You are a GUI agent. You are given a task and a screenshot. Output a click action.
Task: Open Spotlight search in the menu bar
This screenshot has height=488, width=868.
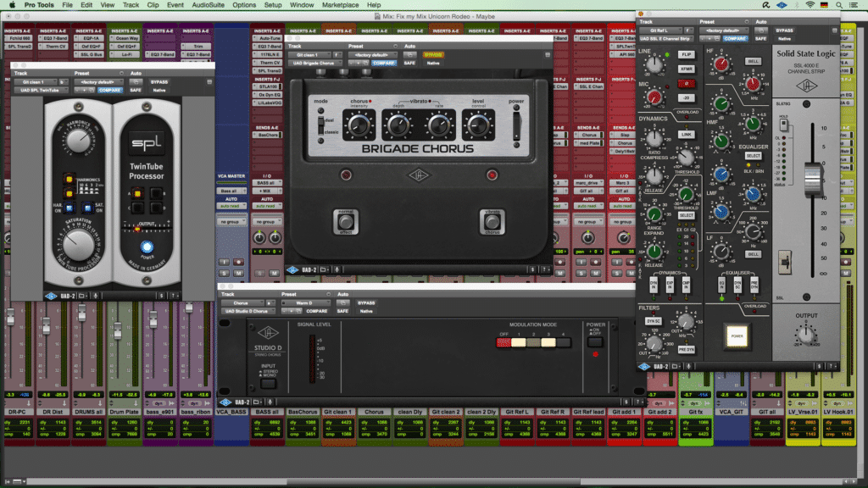coord(839,5)
